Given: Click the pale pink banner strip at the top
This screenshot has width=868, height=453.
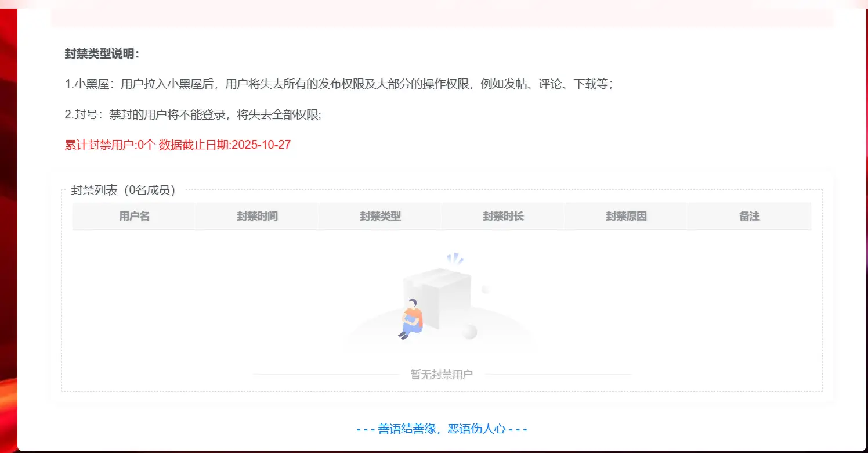Looking at the screenshot, I should [442, 17].
